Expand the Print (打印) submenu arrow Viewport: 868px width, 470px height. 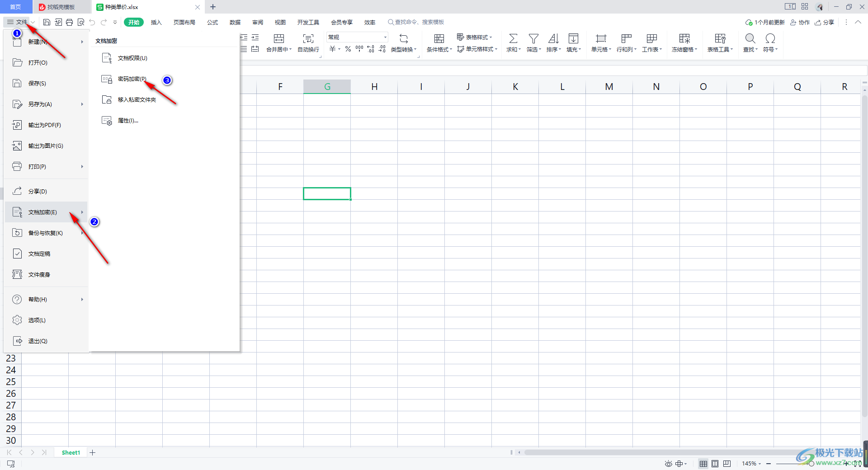82,166
